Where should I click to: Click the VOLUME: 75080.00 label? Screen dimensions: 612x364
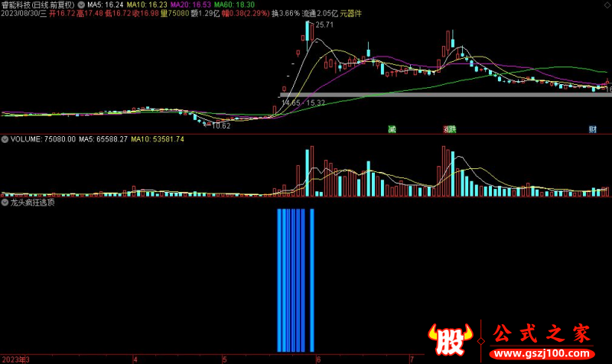[43, 139]
